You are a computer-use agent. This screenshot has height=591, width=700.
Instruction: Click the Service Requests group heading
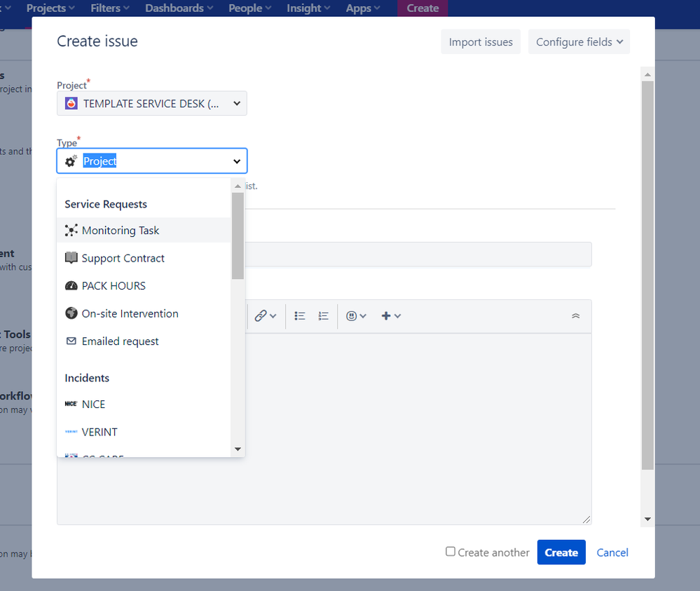(106, 204)
